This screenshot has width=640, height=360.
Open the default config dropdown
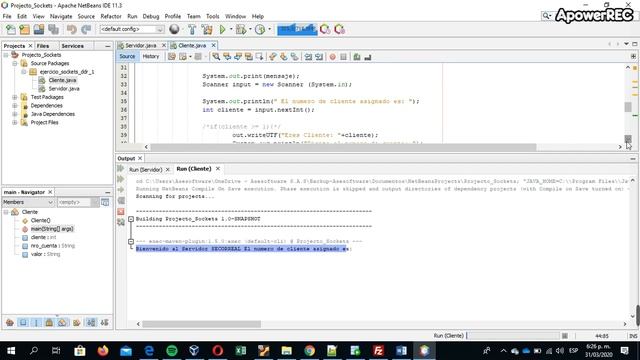click(132, 29)
